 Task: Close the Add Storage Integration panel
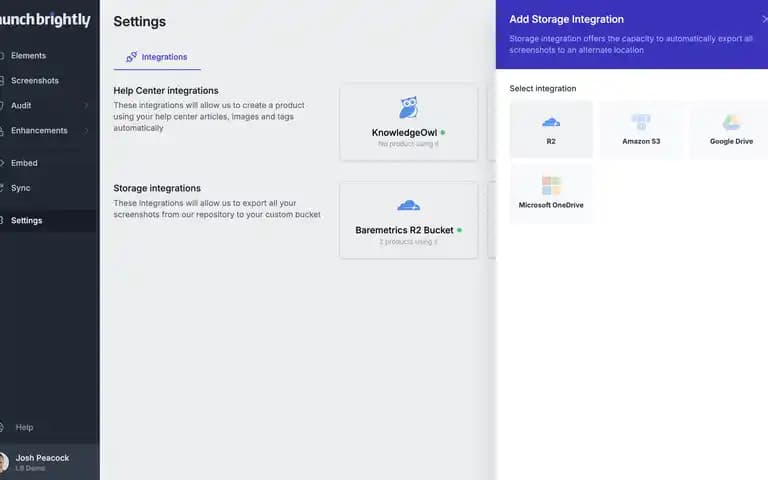coord(764,19)
